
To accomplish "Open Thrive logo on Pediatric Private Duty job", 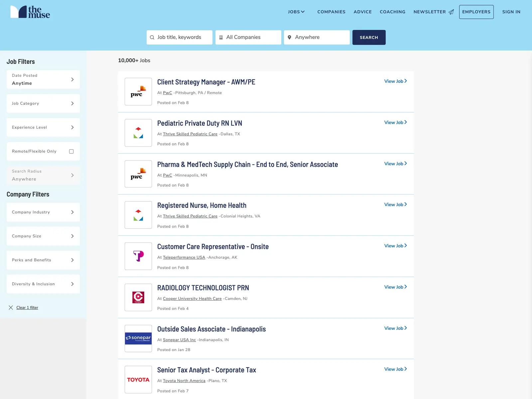I will (138, 133).
